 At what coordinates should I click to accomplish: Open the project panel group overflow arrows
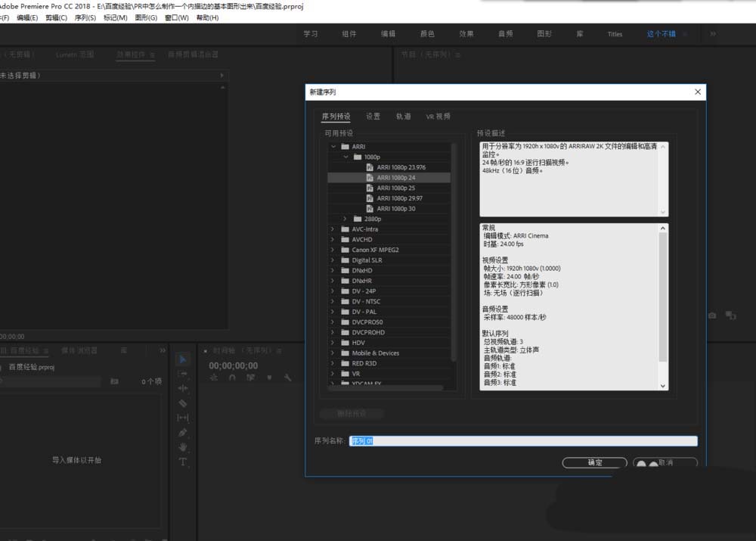point(163,350)
